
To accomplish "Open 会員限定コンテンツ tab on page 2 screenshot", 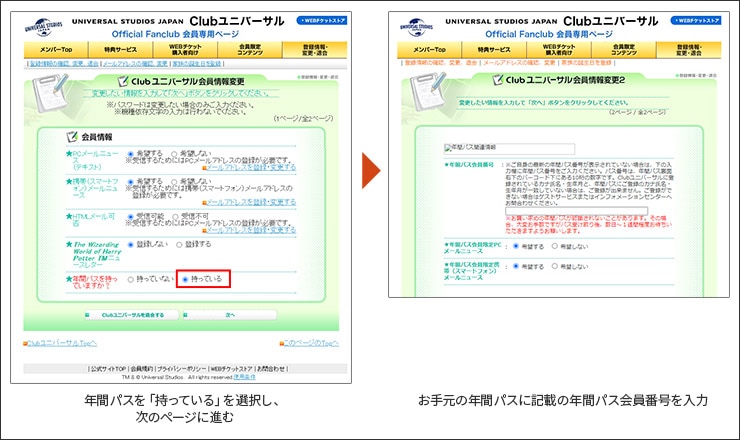I will (x=623, y=50).
